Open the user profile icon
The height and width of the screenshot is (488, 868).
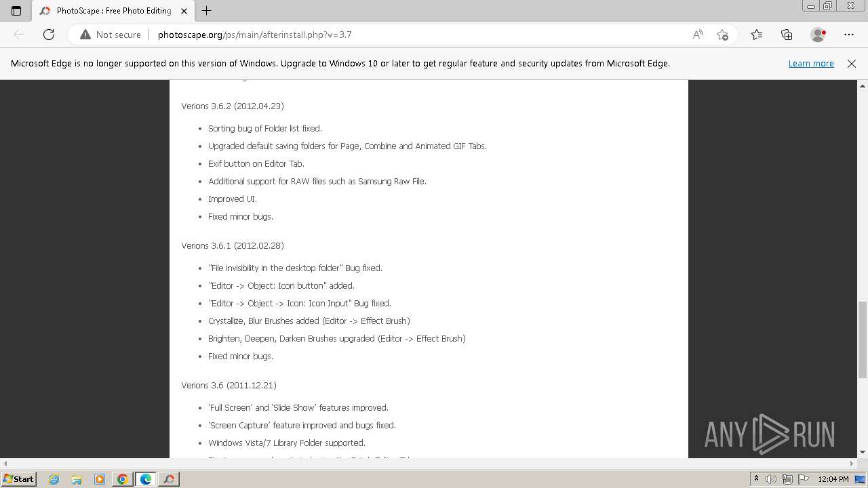[818, 35]
